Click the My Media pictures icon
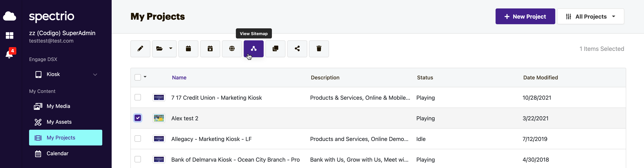This screenshot has height=168, width=644. point(38,106)
